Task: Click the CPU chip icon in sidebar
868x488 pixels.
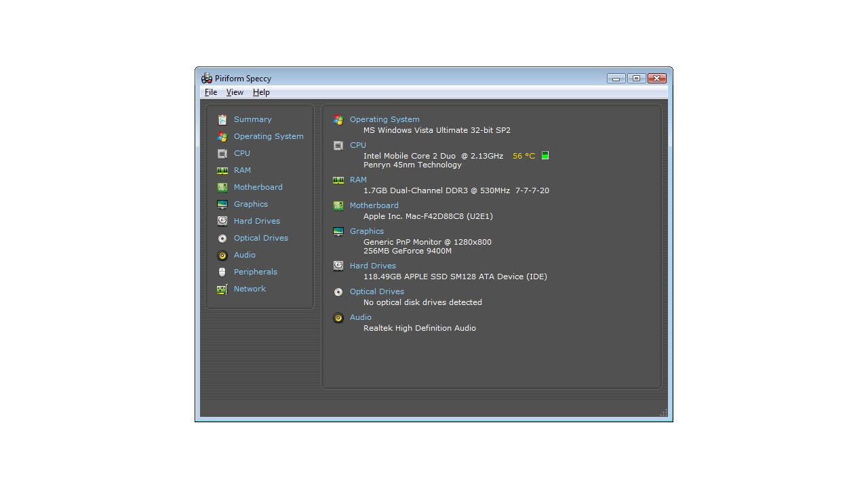Action: click(x=222, y=153)
